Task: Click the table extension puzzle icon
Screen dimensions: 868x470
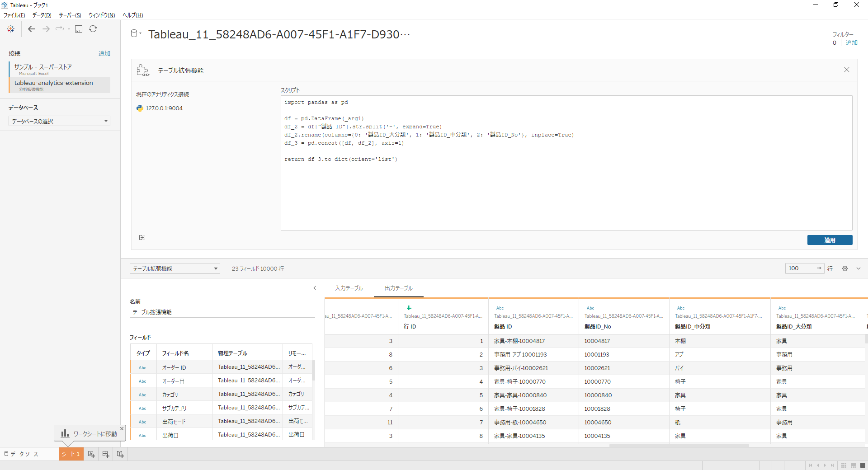Action: pyautogui.click(x=143, y=70)
